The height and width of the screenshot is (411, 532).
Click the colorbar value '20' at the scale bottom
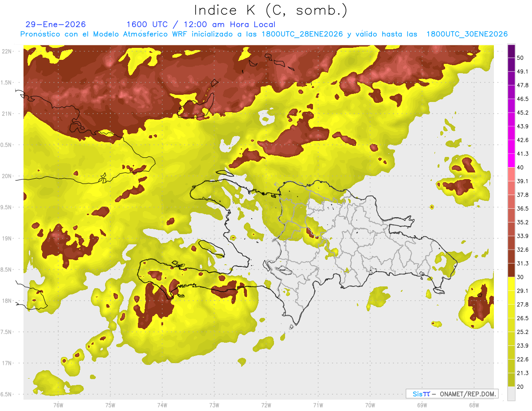click(x=520, y=387)
